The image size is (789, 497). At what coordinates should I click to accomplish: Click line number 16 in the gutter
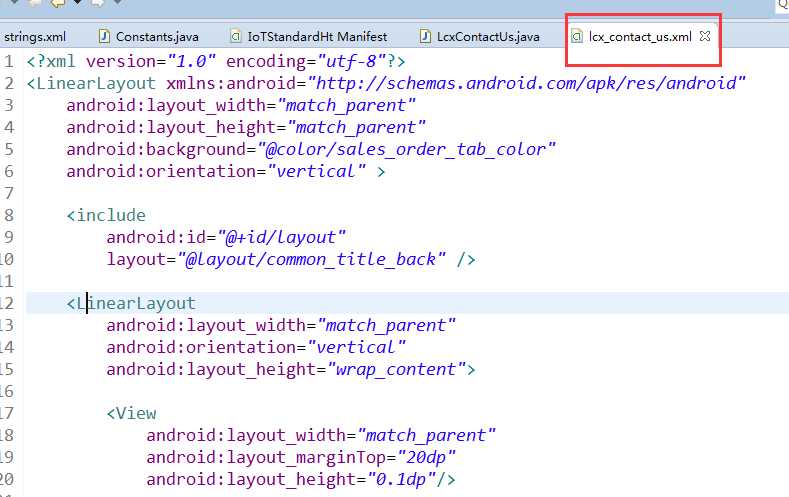7,391
